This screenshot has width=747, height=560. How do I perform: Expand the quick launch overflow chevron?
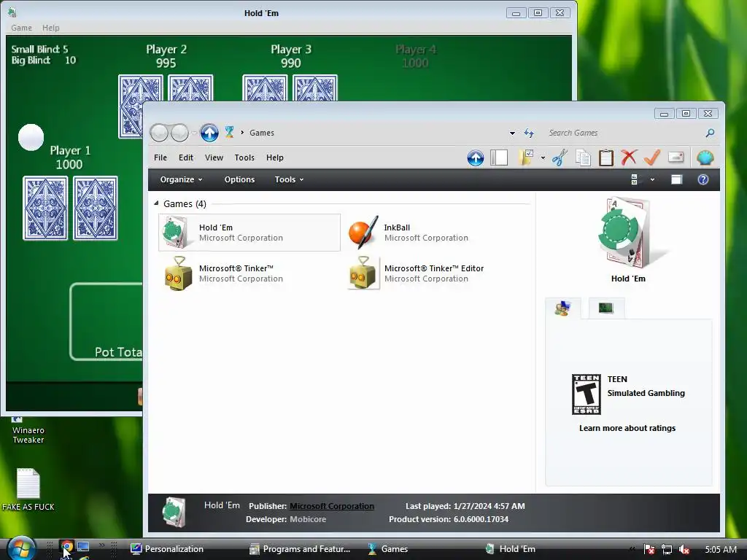101,545
